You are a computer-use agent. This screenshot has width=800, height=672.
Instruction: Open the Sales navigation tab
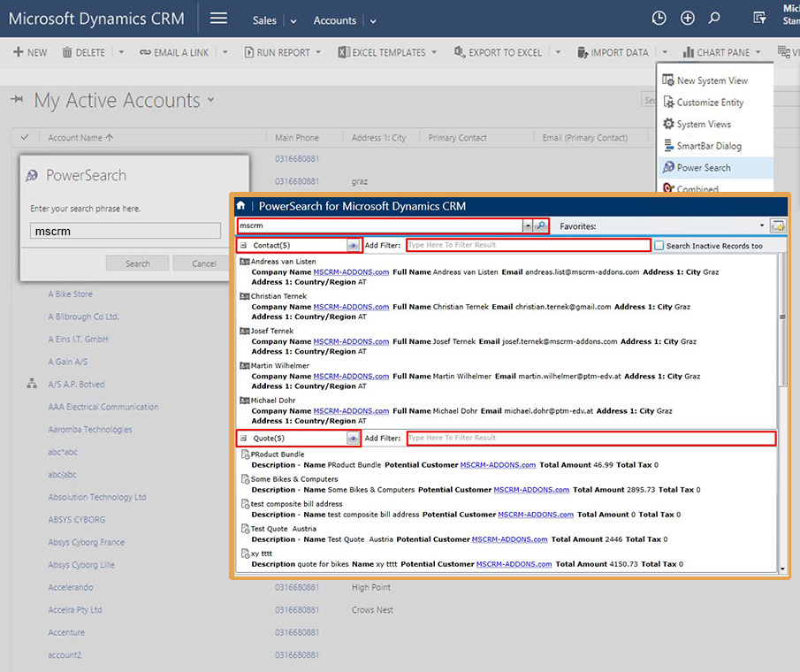coord(264,20)
